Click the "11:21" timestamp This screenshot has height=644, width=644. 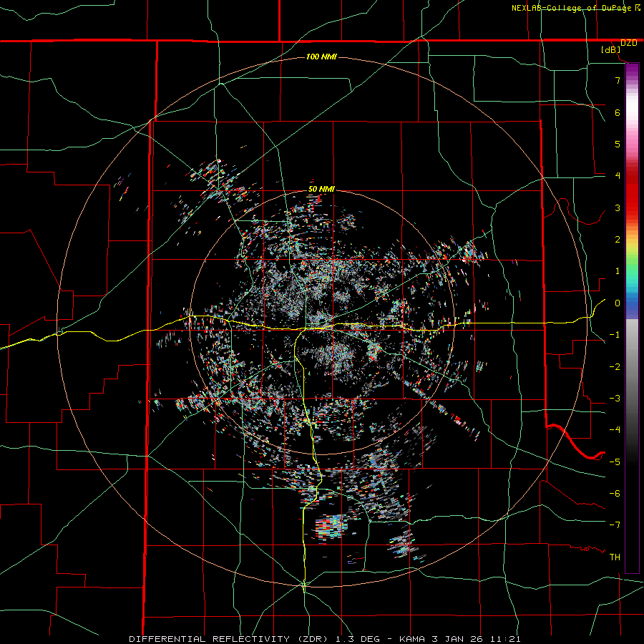[x=504, y=639]
